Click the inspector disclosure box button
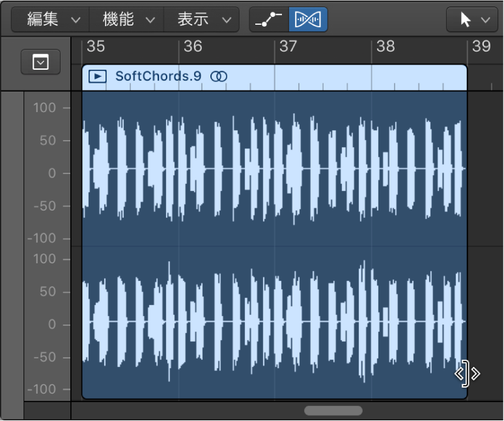 tap(40, 62)
